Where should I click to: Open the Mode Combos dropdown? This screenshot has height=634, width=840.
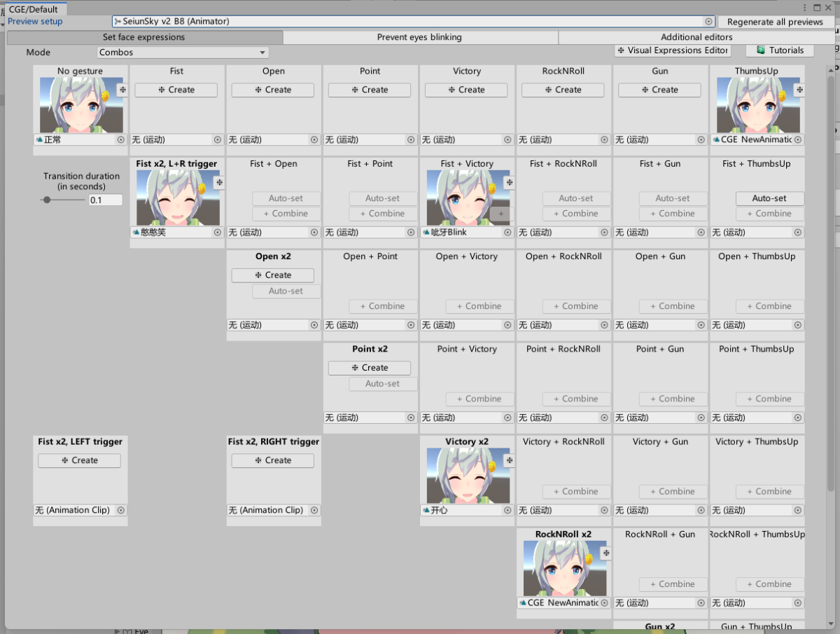click(183, 53)
